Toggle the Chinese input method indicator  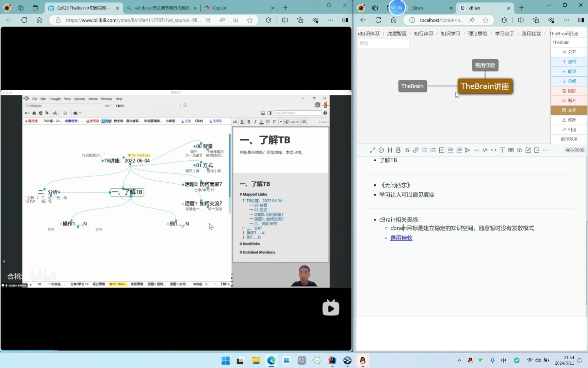pyautogui.click(x=504, y=361)
